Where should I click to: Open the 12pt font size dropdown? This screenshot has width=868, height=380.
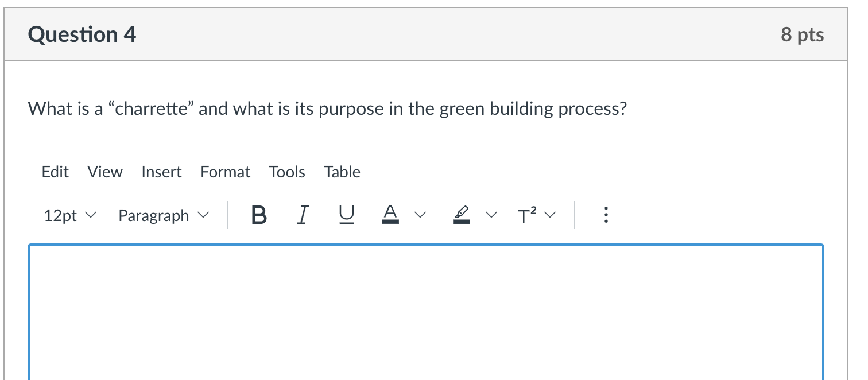click(68, 215)
